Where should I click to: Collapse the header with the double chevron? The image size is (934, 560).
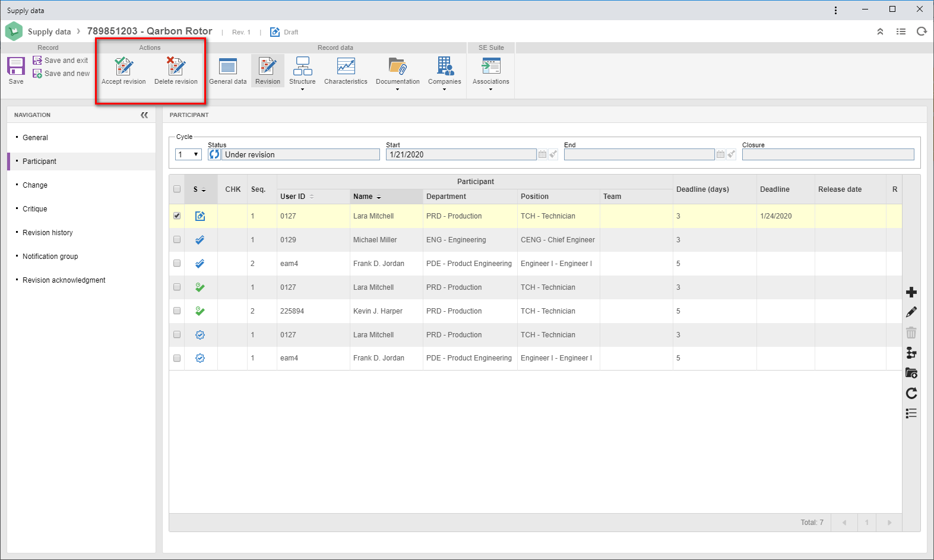[880, 32]
